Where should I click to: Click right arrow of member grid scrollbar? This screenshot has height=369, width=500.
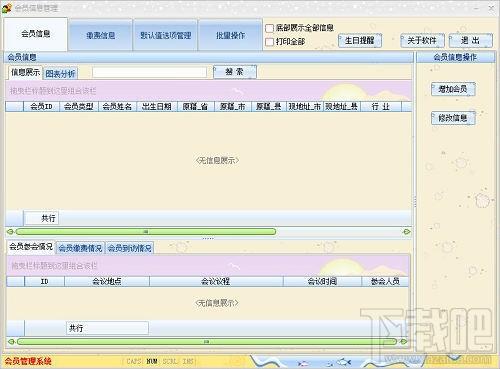[x=407, y=232]
